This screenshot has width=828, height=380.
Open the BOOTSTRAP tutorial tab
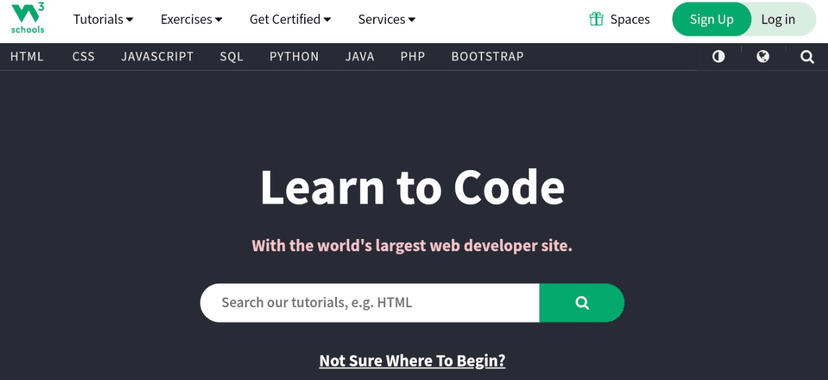(x=487, y=56)
